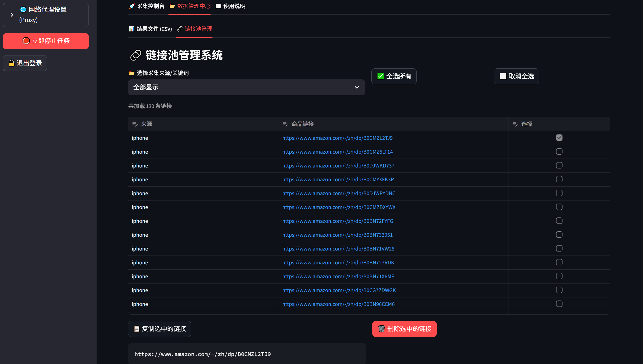Open the amazon link ending B0BN733951
The image size is (643, 364).
[x=337, y=235]
